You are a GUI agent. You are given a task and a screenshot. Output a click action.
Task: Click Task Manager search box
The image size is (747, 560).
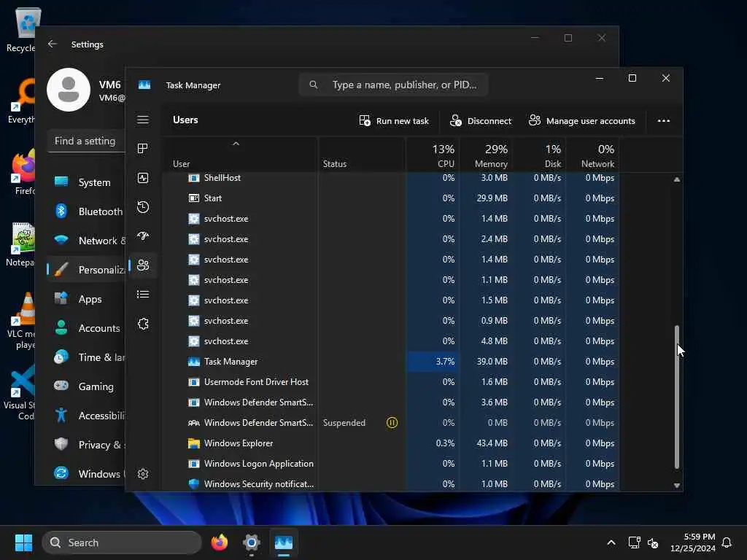(393, 85)
